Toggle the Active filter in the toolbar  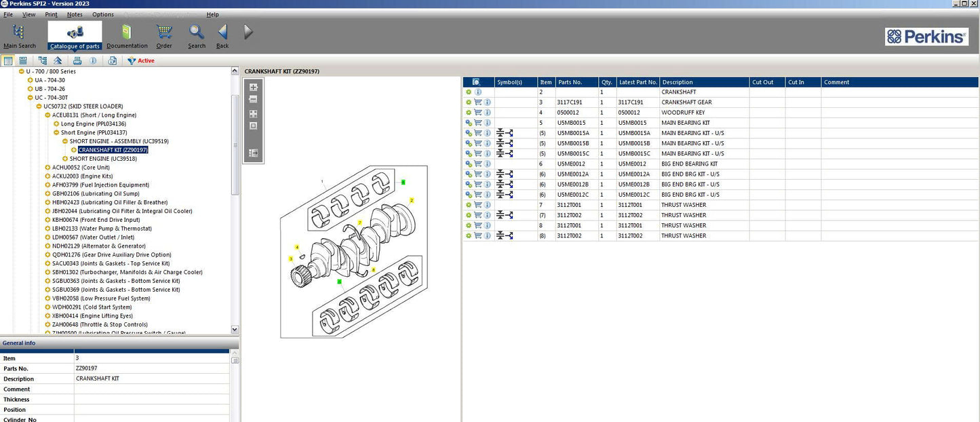[140, 60]
